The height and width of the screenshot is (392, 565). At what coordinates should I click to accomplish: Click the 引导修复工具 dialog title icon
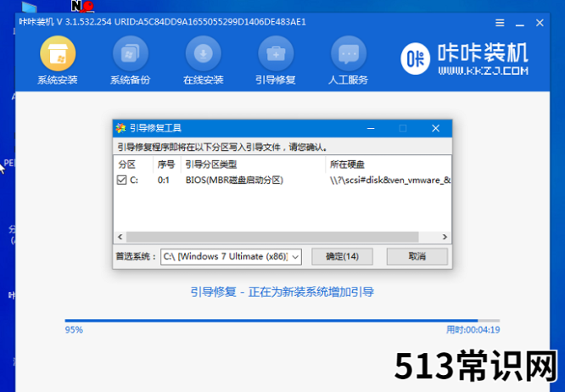[120, 128]
